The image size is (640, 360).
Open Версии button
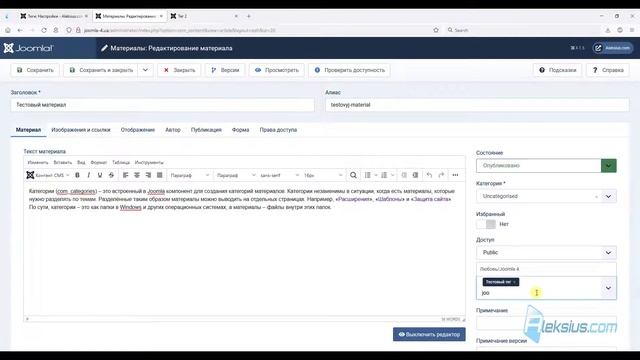[x=225, y=70]
